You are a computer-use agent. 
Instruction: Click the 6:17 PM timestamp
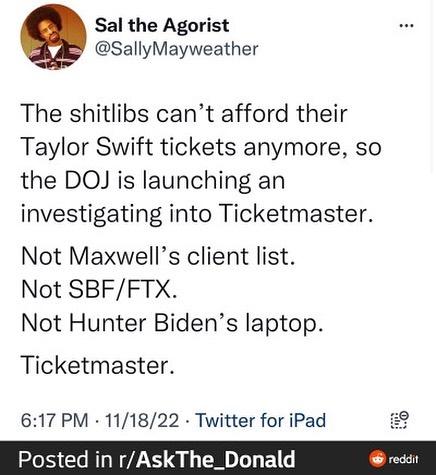[x=55, y=420]
